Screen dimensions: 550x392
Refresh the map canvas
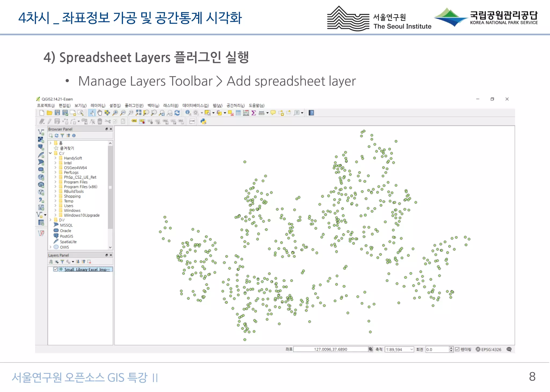[x=177, y=113]
